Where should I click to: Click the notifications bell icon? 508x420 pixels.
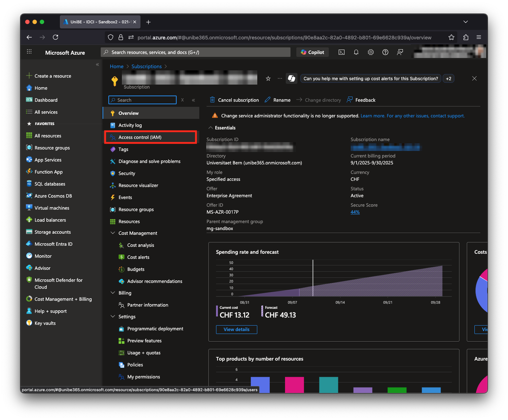356,52
